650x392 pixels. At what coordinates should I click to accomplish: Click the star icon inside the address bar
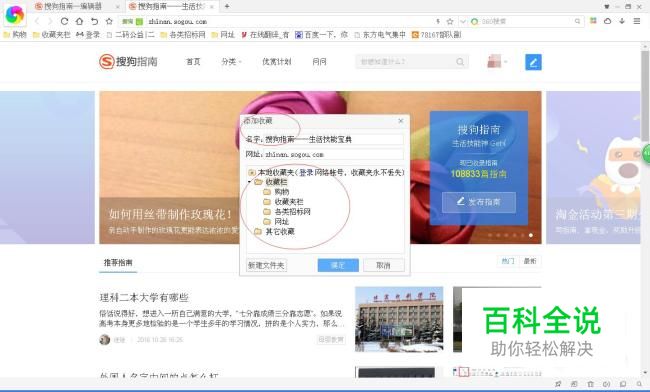pos(450,21)
